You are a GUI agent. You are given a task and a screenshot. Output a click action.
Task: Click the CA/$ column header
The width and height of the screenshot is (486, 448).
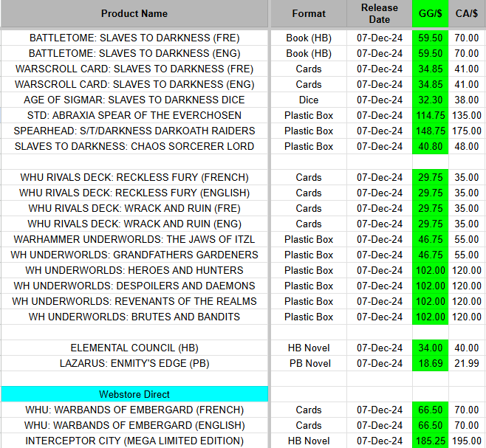pyautogui.click(x=467, y=13)
